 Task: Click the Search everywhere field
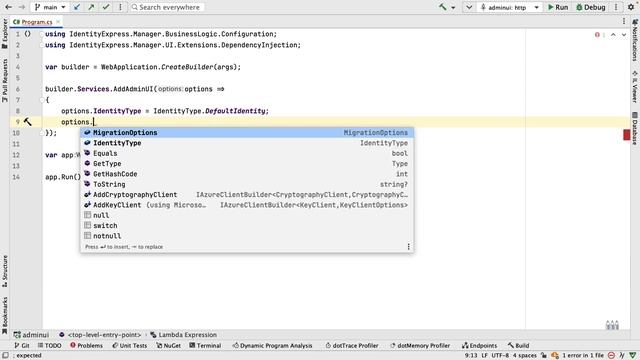point(167,7)
